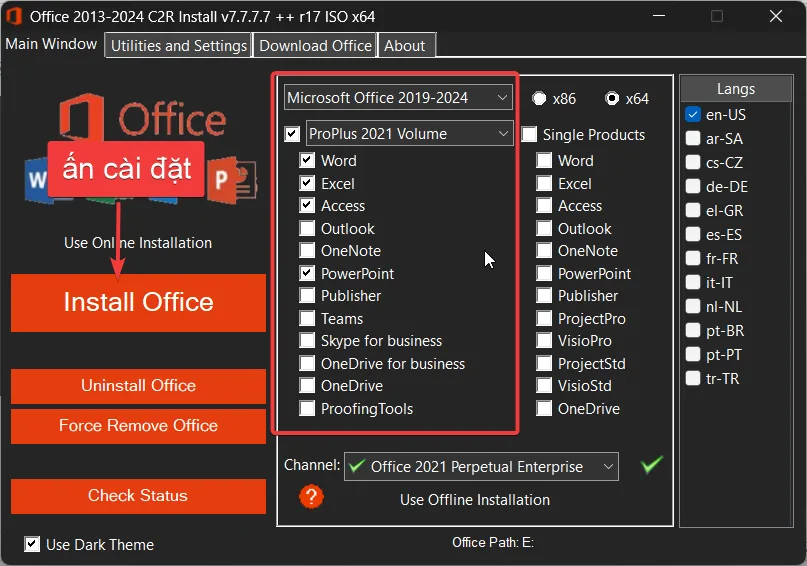807x566 pixels.
Task: Uncheck the en-US language
Action: pyautogui.click(x=693, y=114)
